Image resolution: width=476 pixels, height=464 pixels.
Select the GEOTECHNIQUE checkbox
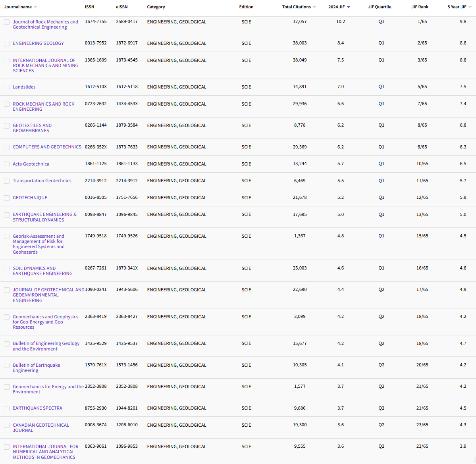coord(7,198)
